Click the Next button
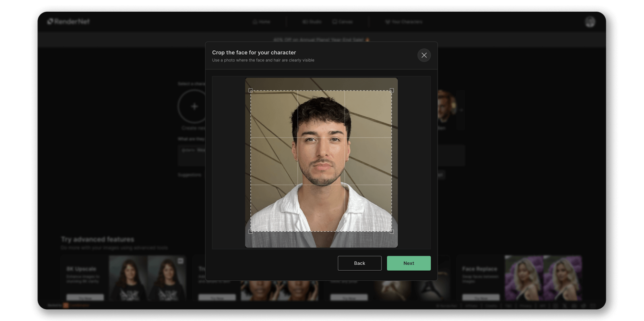 tap(409, 263)
